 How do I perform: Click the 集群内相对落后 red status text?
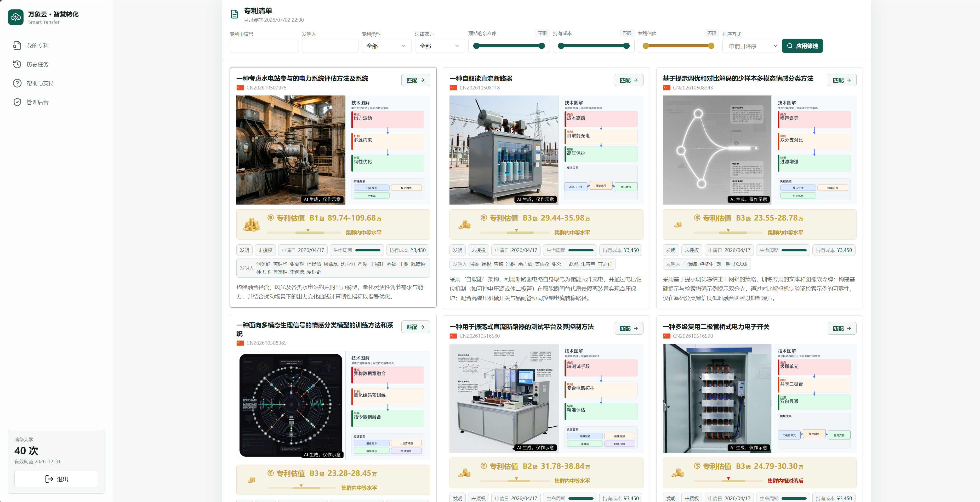pos(785,481)
